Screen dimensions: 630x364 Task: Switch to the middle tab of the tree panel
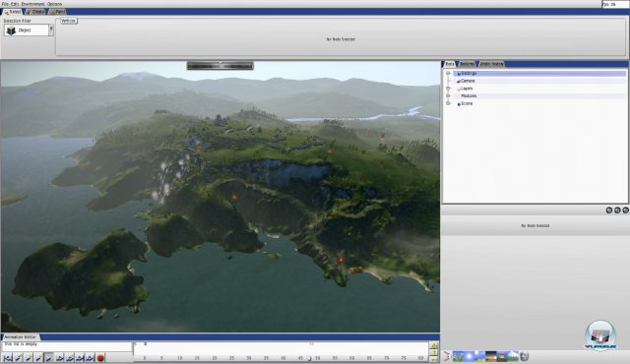[x=467, y=64]
